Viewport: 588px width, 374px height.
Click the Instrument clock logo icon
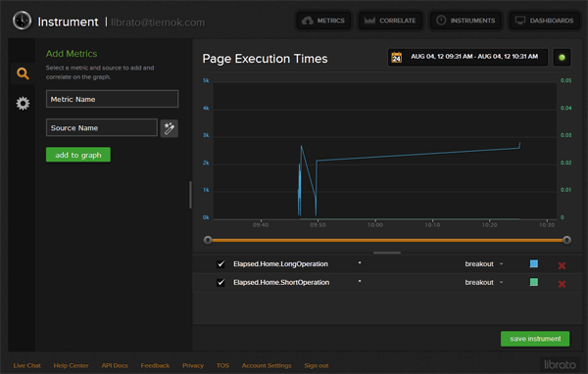22,21
